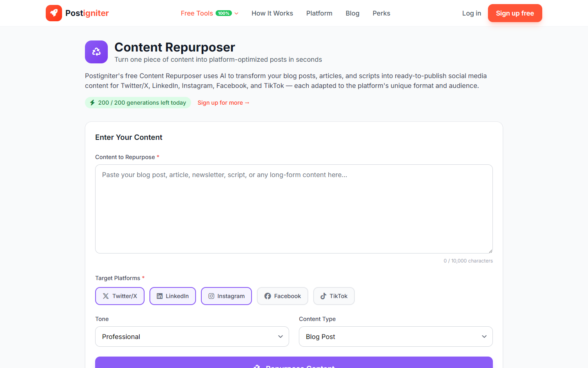Click the lightning bolt generations badge
The image size is (588, 368).
(x=138, y=103)
